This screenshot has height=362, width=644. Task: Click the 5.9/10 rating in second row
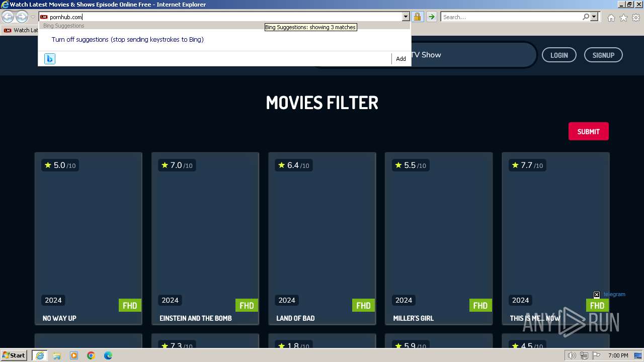(x=410, y=346)
